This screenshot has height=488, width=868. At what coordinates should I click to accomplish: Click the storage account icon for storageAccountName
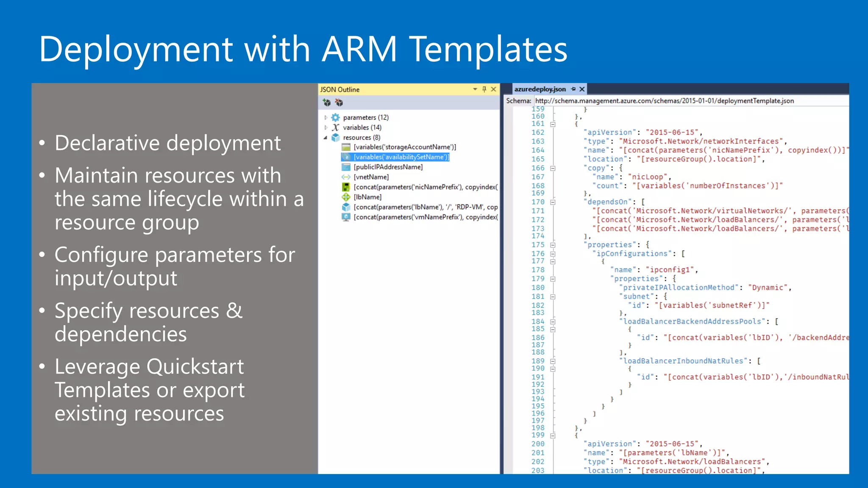pyautogui.click(x=346, y=147)
